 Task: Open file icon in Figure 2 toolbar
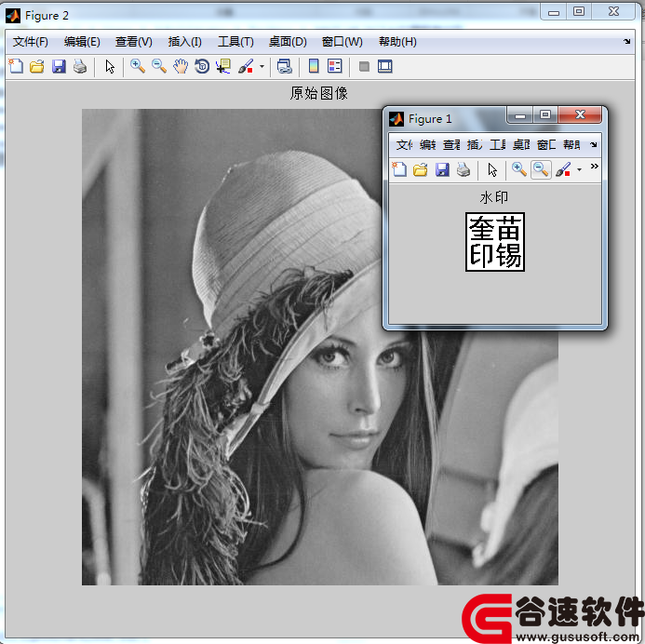(x=37, y=66)
